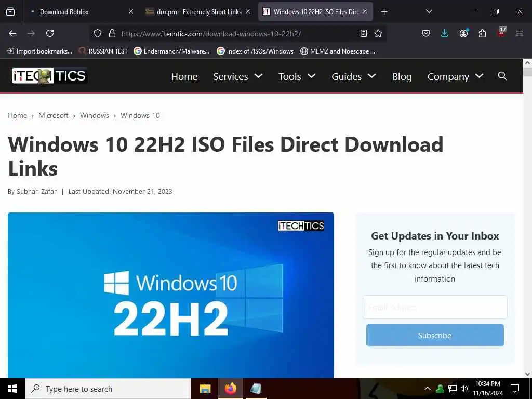Open the Endermanch/Malware bookmark
Viewport: 532px width, 399px height.
[x=171, y=51]
